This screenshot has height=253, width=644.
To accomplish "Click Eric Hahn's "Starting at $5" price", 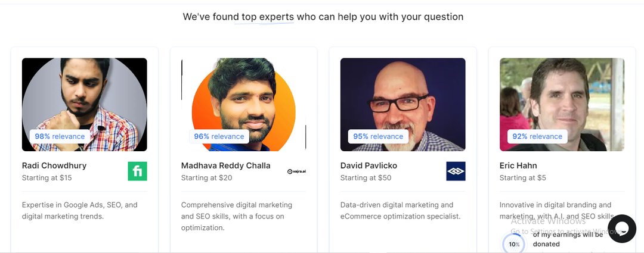I will coord(522,178).
